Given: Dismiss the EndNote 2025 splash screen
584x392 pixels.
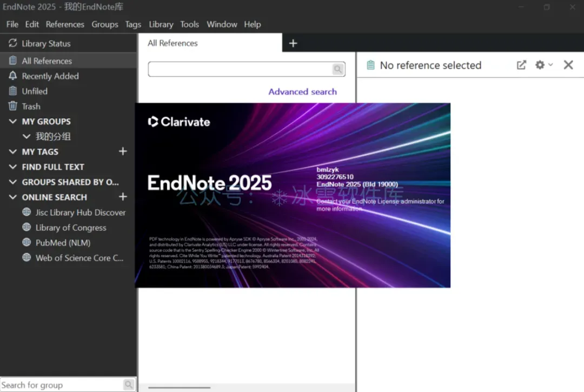Looking at the screenshot, I should (293, 195).
